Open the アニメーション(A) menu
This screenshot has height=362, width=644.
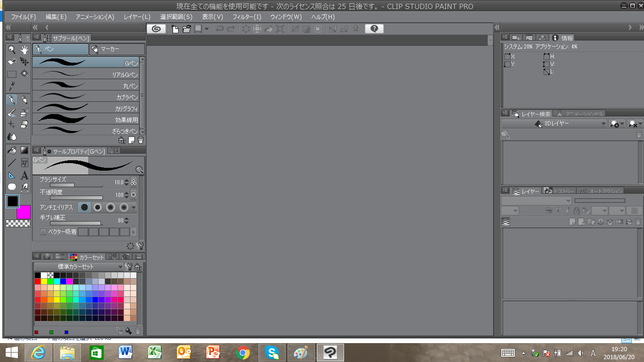point(95,17)
